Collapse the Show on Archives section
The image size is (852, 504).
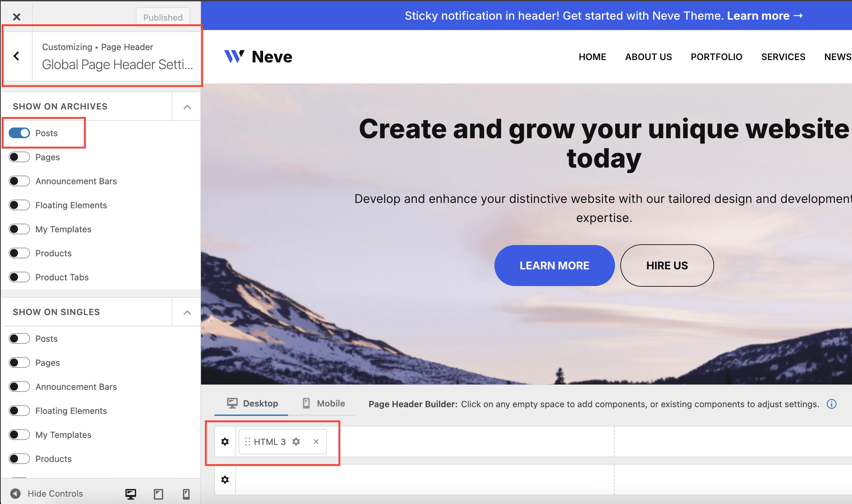coord(187,107)
